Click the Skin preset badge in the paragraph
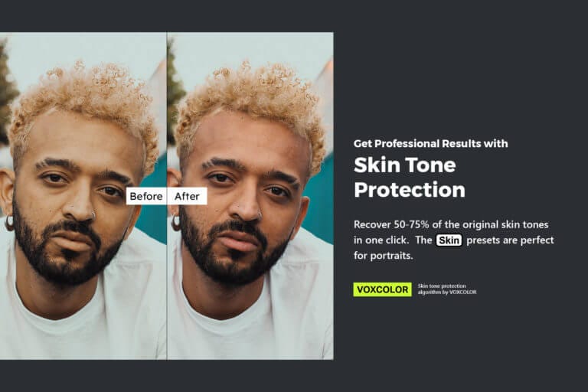588x392 pixels. [x=449, y=240]
